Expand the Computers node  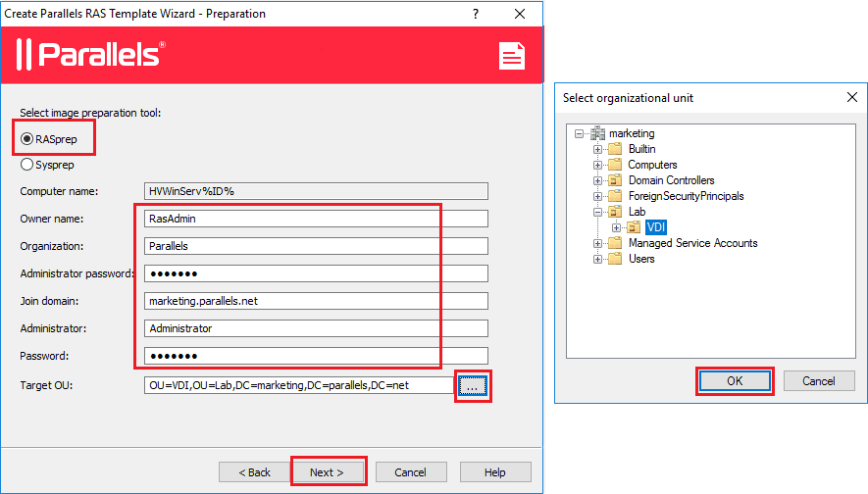(x=597, y=165)
